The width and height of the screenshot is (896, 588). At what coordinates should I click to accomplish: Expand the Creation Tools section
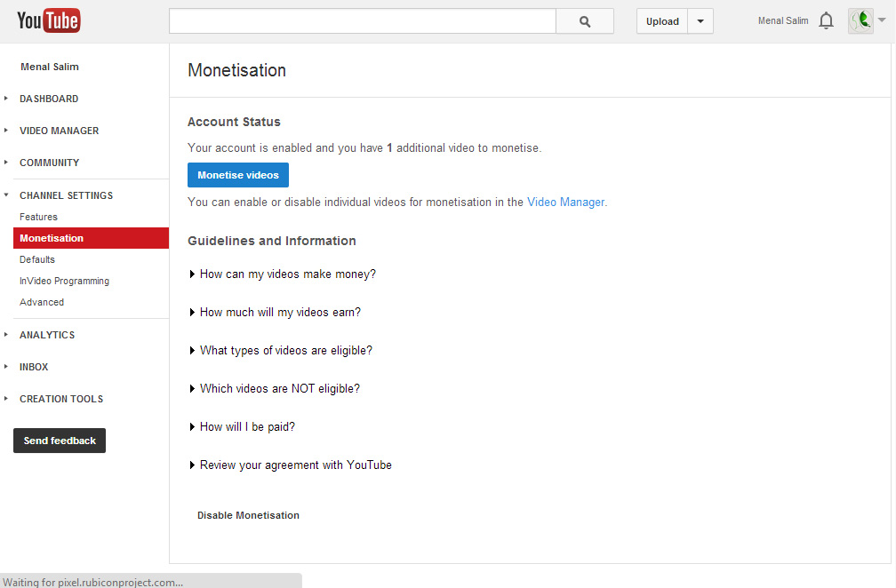tap(61, 399)
